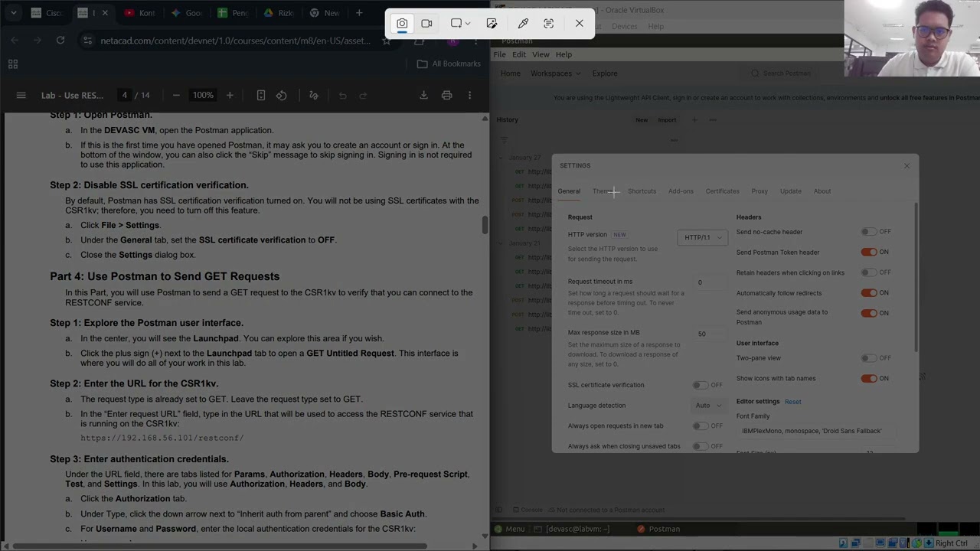Click the PDF rotate icon

click(x=282, y=95)
